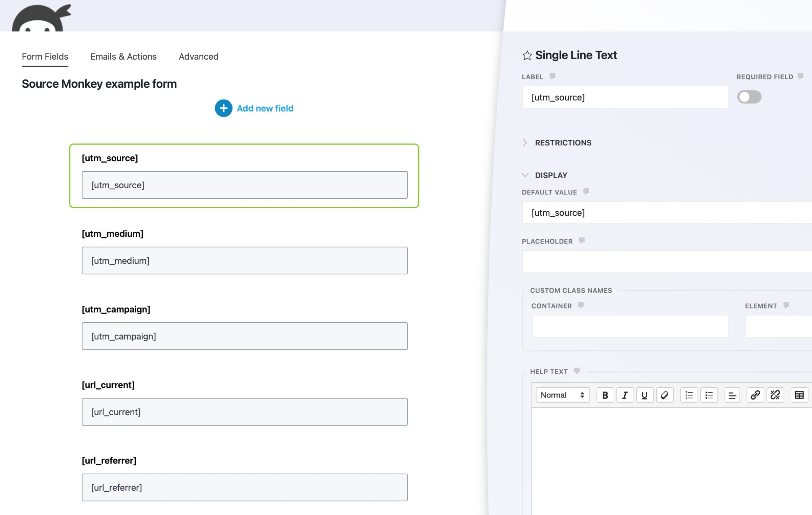The width and height of the screenshot is (812, 515).
Task: Click the [utm_campaign] field label text
Action: click(x=116, y=309)
